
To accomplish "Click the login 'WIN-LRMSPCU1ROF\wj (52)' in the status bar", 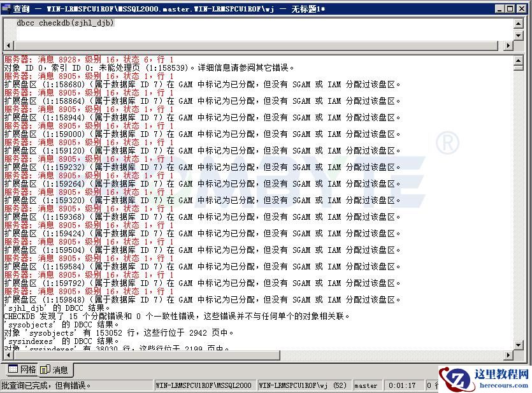I will [x=303, y=385].
